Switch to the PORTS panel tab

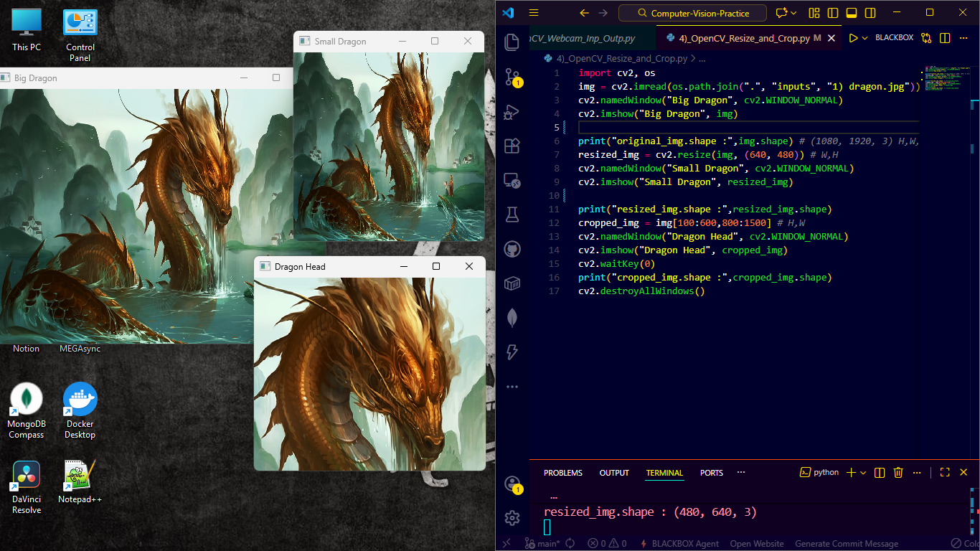point(712,473)
